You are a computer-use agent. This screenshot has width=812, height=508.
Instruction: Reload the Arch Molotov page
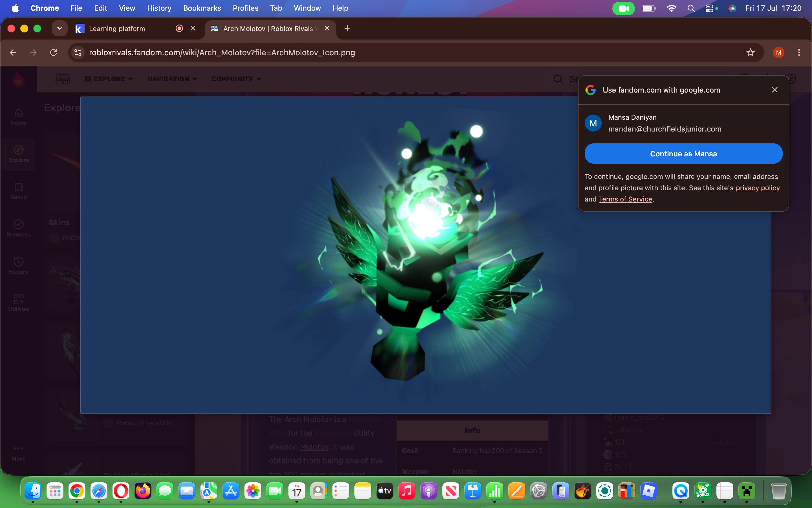(x=54, y=52)
